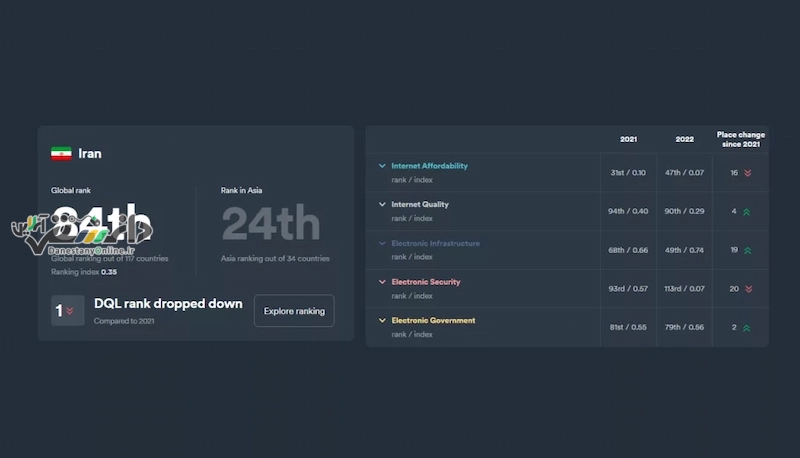The width and height of the screenshot is (800, 458).
Task: Expand the Internet Affordability chevron
Action: [382, 166]
